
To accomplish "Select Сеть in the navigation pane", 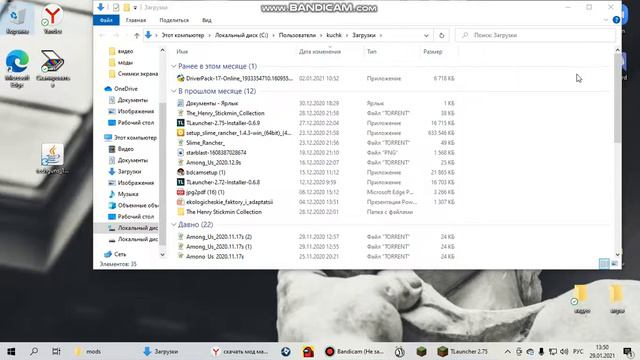I will pos(120,254).
